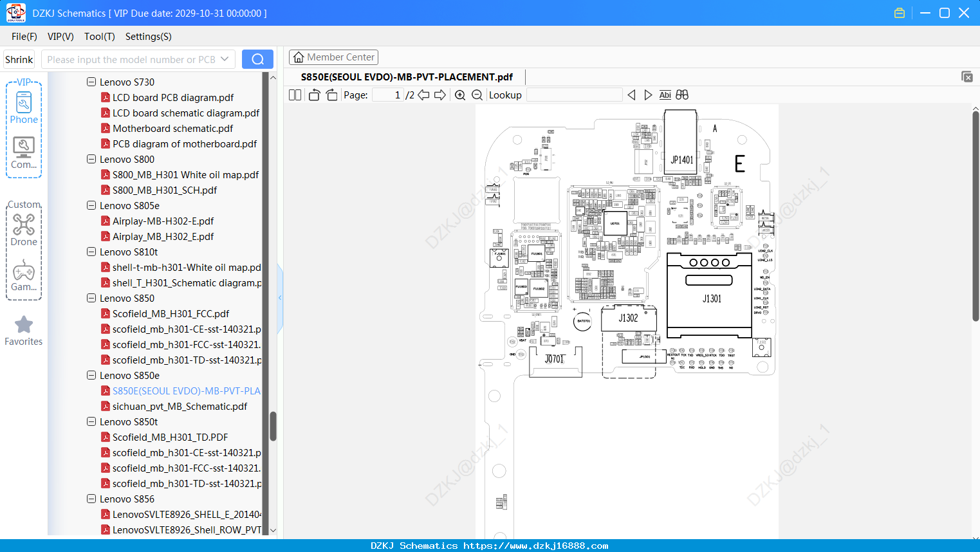Open VIP menu

coord(60,37)
